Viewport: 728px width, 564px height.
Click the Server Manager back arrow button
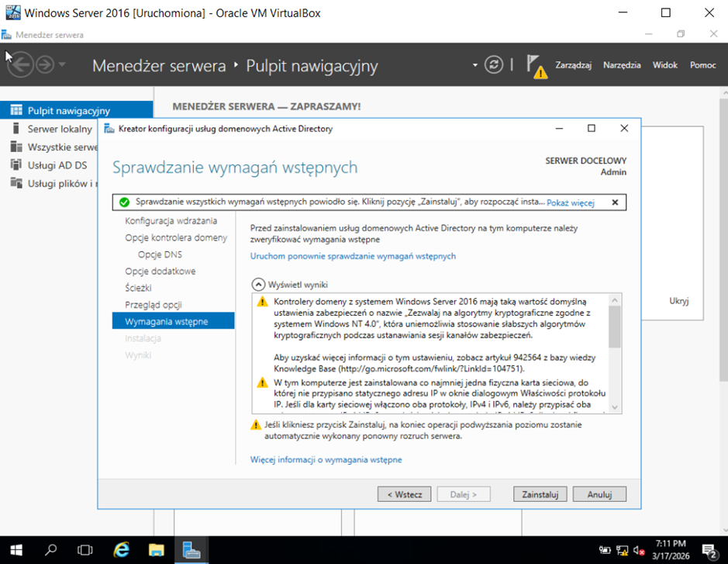21,65
